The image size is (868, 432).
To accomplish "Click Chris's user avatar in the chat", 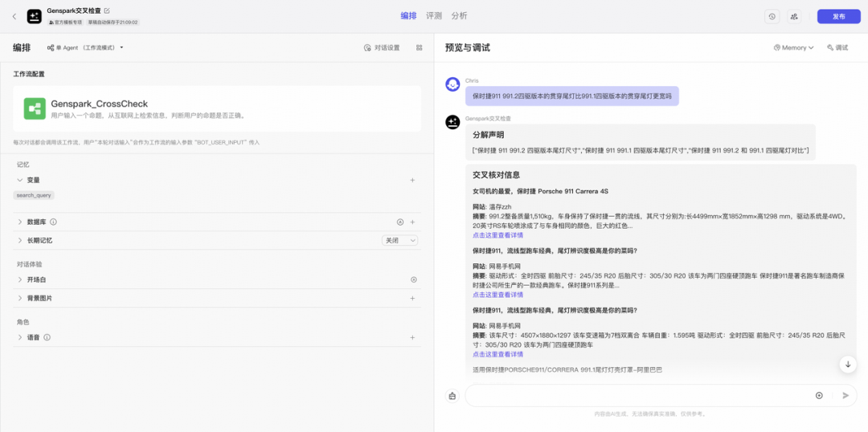I will (452, 84).
